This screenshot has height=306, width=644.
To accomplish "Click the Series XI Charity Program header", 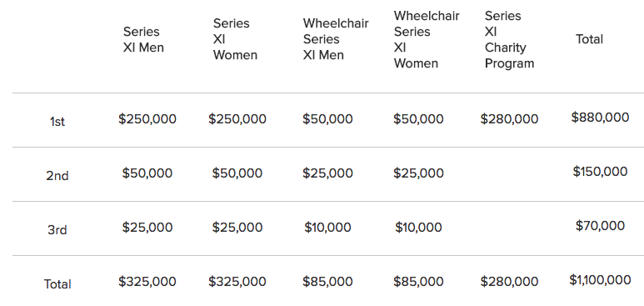I will point(509,39).
